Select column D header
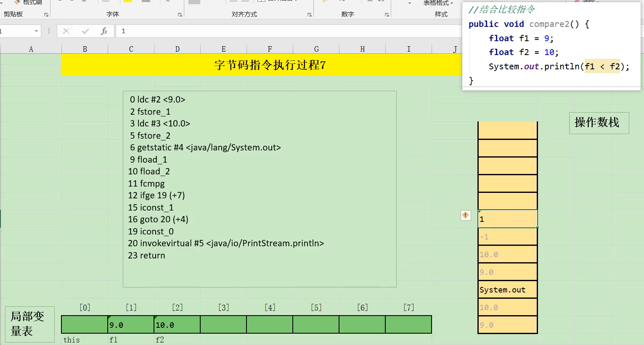Image resolution: width=644 pixels, height=345 pixels. pos(178,49)
